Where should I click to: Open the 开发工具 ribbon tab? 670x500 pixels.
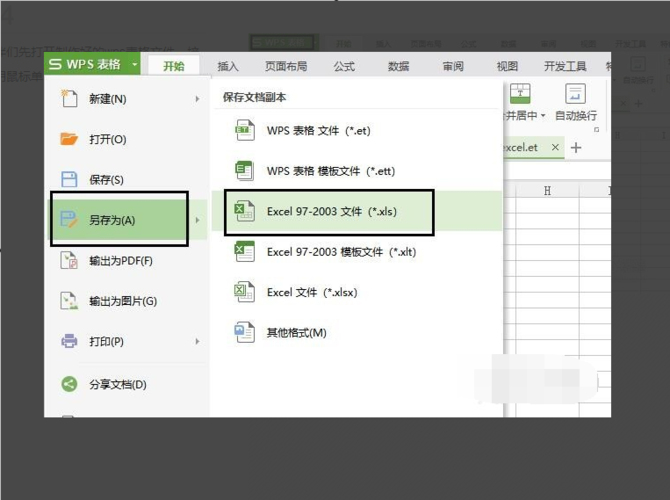coord(565,66)
